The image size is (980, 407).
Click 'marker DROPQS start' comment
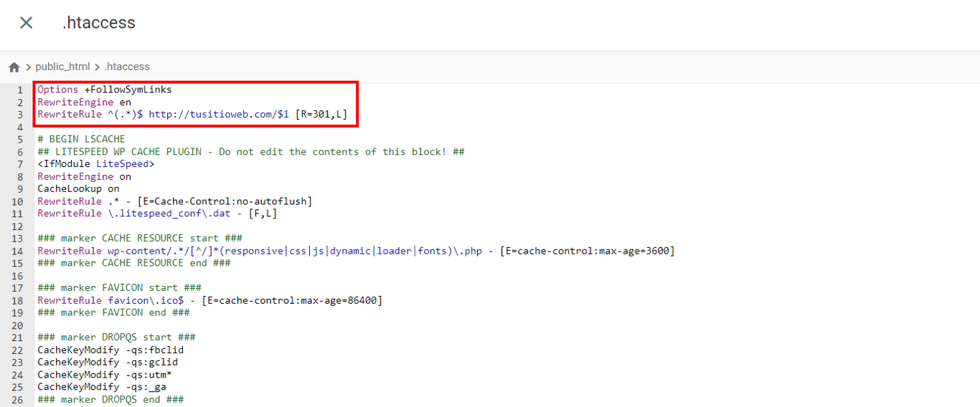[x=116, y=337]
